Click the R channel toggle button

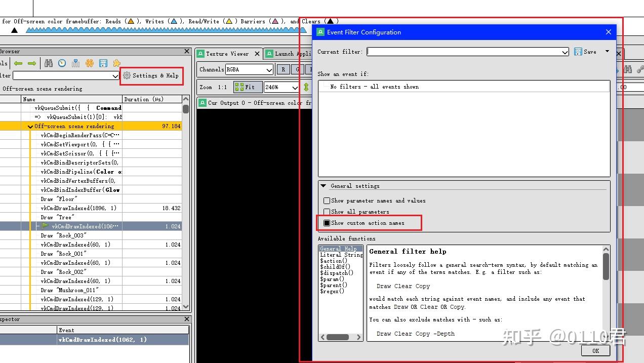(x=283, y=69)
